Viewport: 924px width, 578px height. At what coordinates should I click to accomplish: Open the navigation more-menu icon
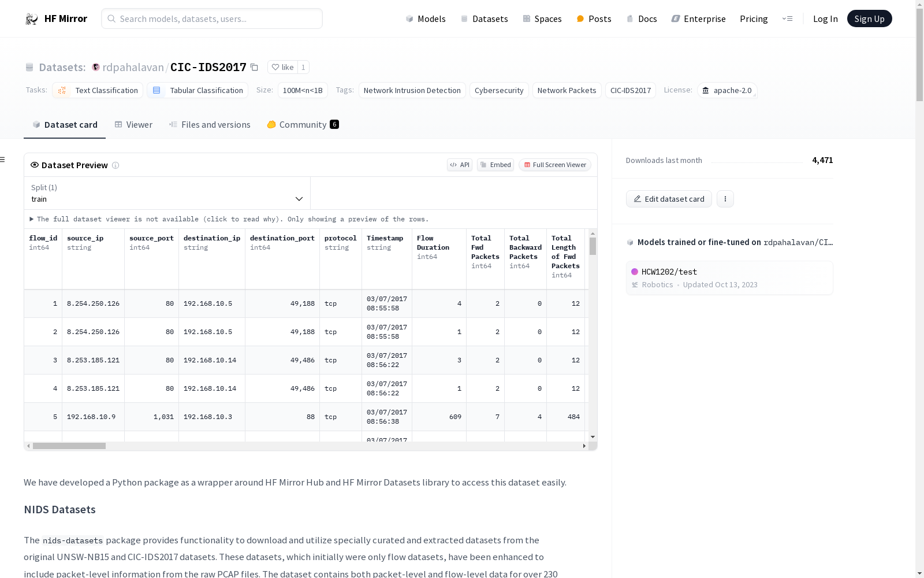click(787, 18)
